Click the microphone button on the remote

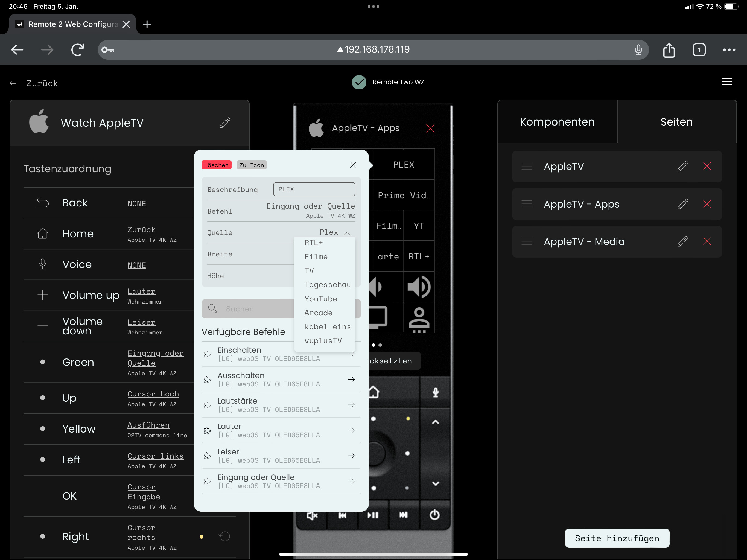coord(435,392)
